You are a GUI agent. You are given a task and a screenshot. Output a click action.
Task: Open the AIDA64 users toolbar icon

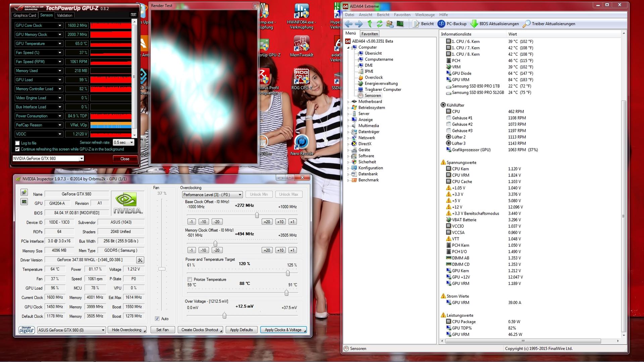click(390, 24)
